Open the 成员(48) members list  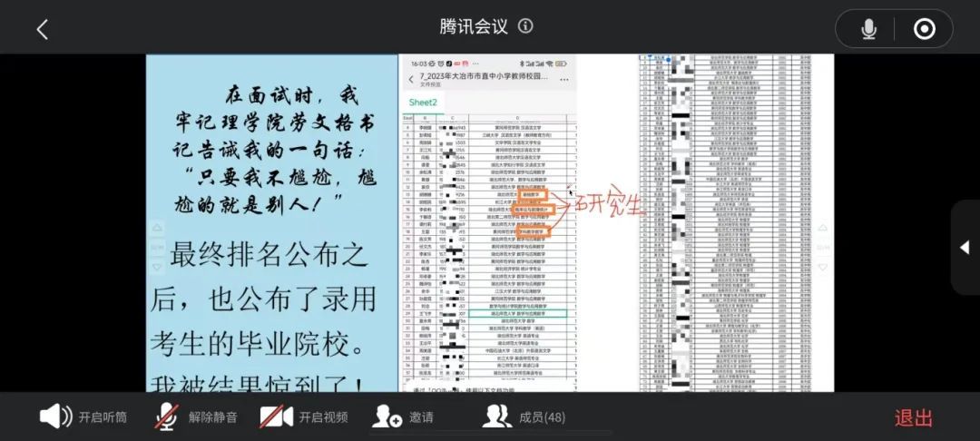click(524, 417)
